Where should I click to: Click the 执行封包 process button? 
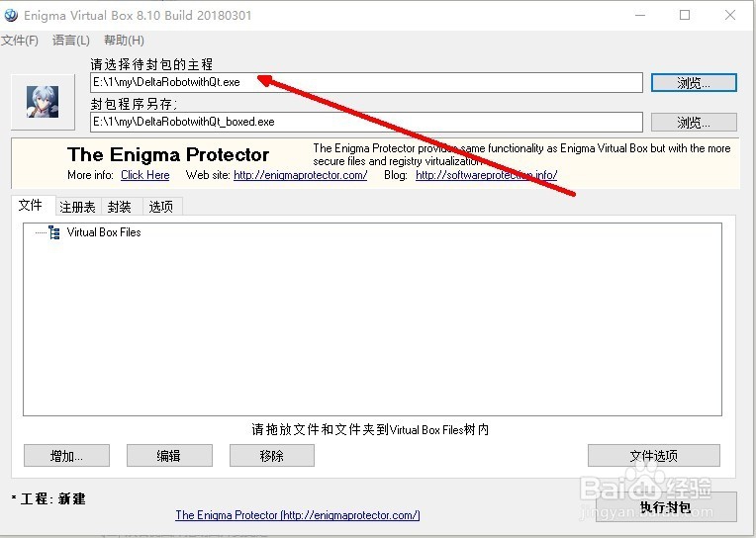click(666, 507)
